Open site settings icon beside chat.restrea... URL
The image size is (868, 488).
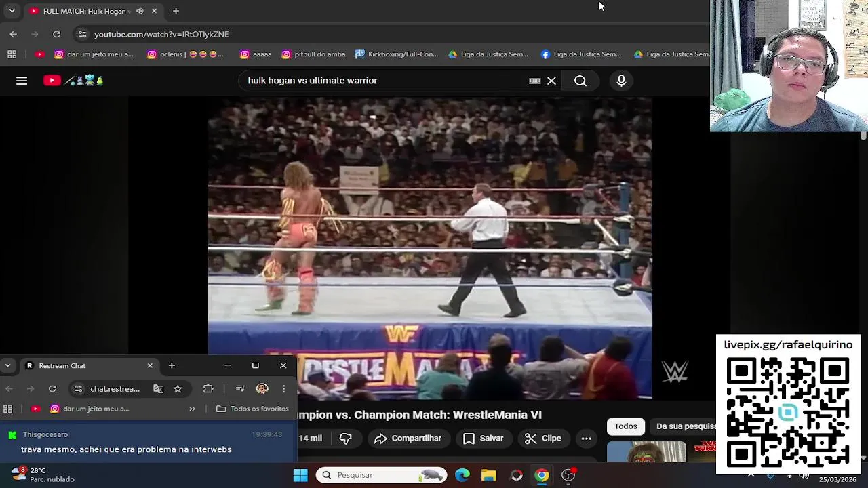78,389
